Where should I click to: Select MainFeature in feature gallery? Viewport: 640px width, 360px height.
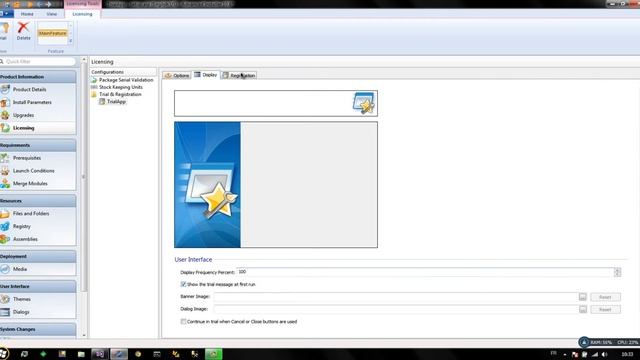(x=53, y=33)
